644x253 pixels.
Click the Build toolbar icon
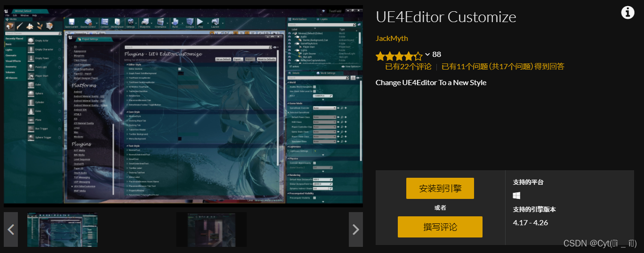coord(175,23)
